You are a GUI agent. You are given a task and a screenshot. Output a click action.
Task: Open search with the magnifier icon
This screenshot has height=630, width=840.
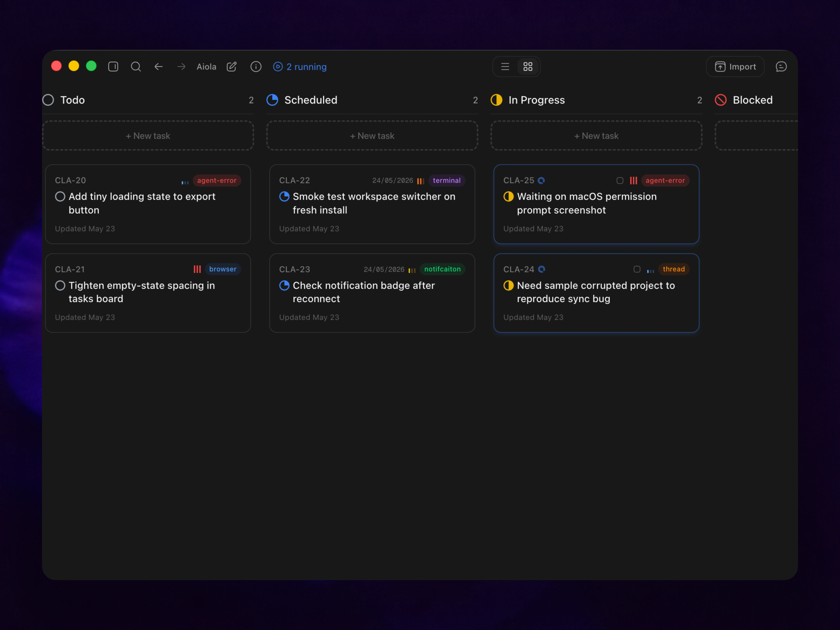pyautogui.click(x=136, y=67)
